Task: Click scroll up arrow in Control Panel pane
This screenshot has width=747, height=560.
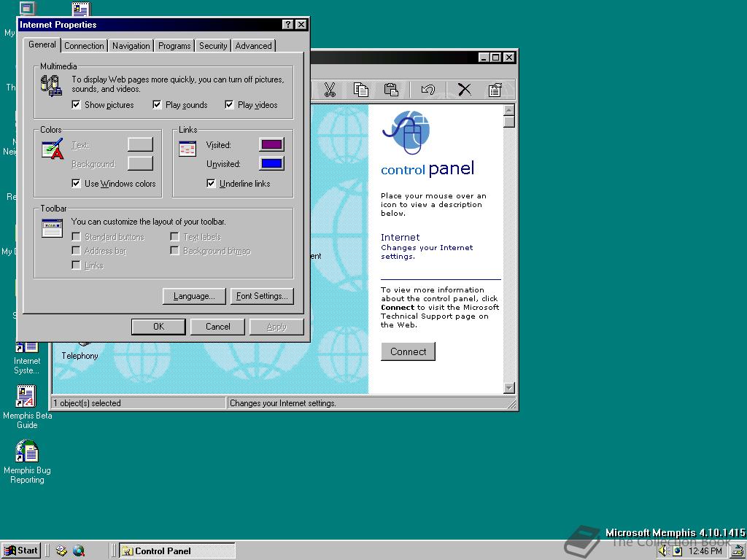Action: pos(509,110)
